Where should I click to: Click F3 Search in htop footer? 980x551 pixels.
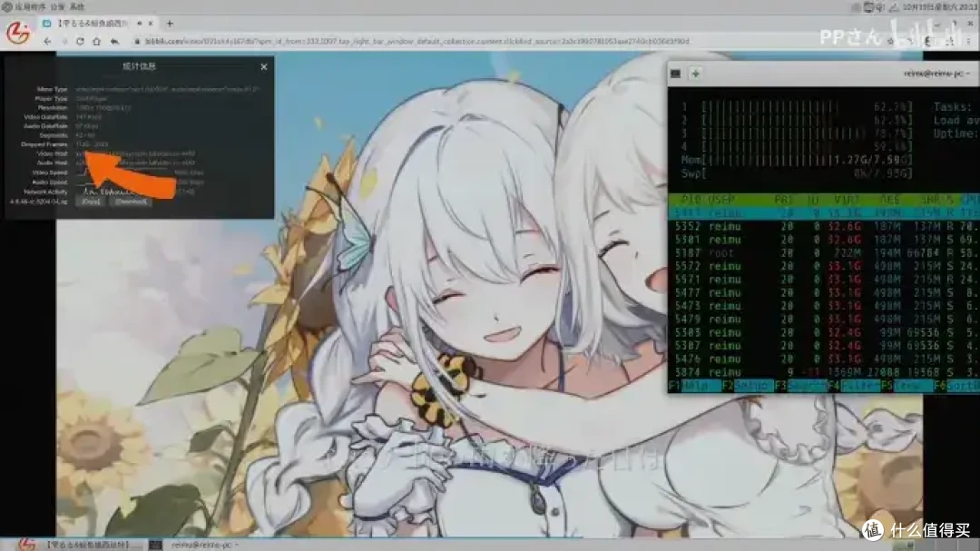[x=800, y=386]
